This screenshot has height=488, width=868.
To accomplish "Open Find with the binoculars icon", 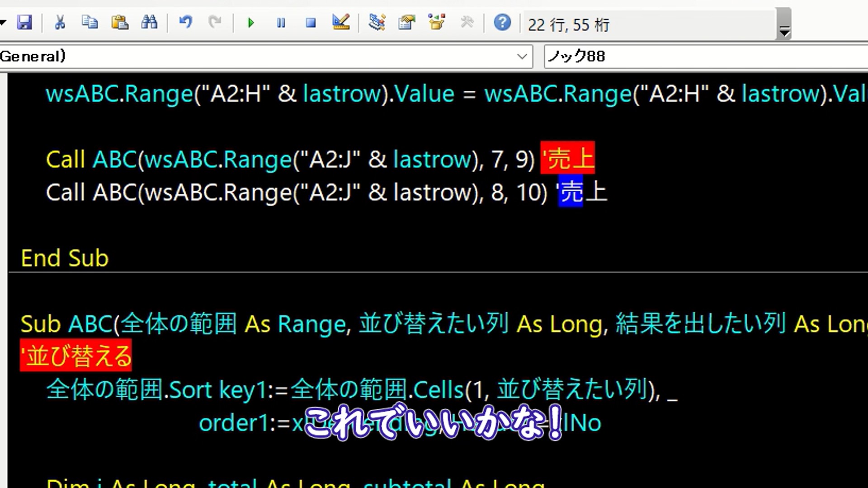I will pyautogui.click(x=149, y=22).
